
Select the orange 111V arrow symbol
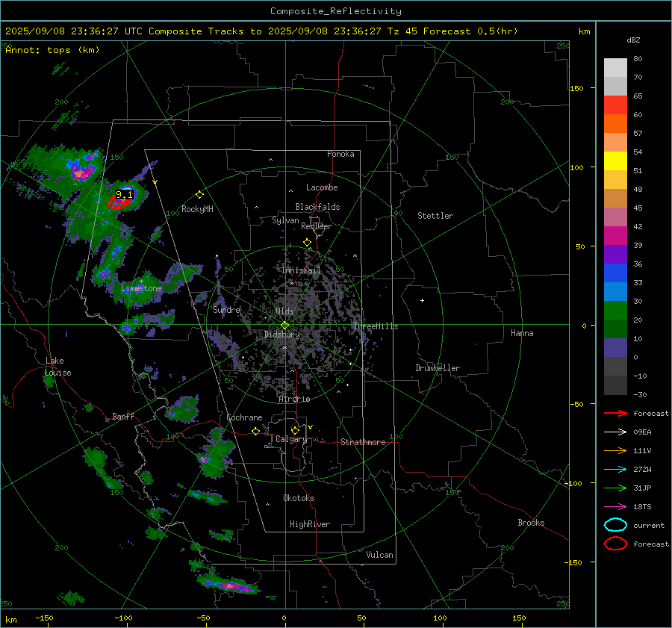[615, 450]
